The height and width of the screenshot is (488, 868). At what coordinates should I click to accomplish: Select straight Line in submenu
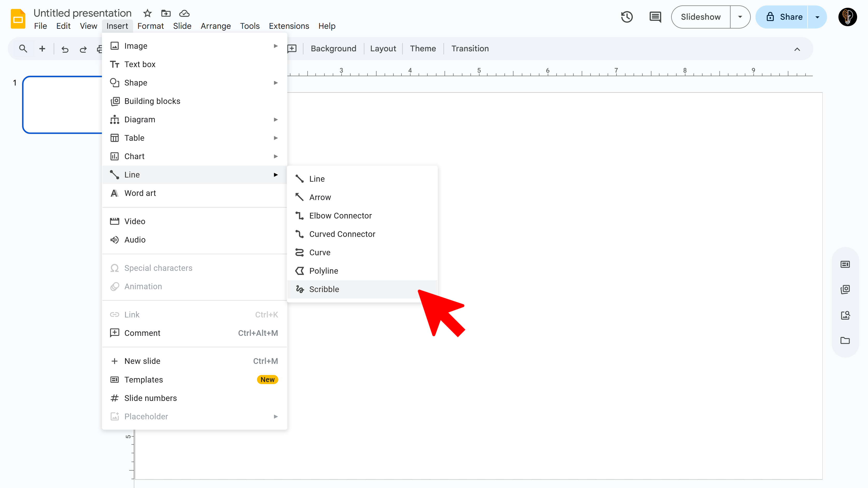tap(362, 179)
